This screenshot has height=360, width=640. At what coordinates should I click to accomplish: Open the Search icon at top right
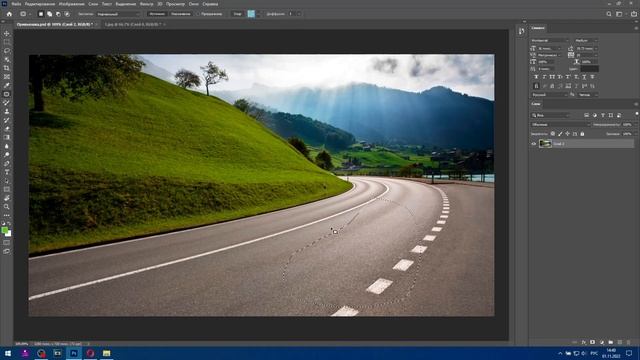[x=609, y=14]
